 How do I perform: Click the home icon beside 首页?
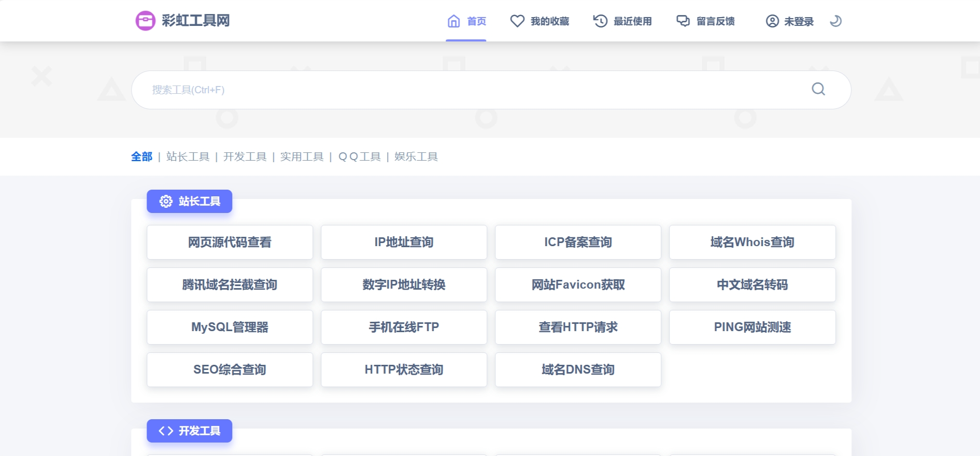click(454, 21)
